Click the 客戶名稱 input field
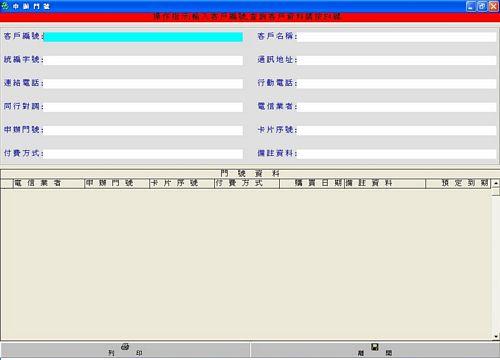The image size is (500, 360). click(x=397, y=37)
